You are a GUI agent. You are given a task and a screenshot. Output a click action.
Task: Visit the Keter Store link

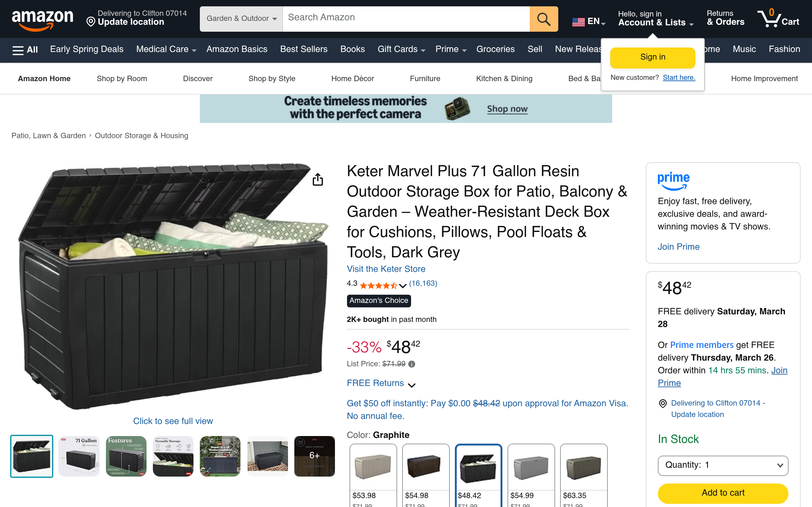386,269
